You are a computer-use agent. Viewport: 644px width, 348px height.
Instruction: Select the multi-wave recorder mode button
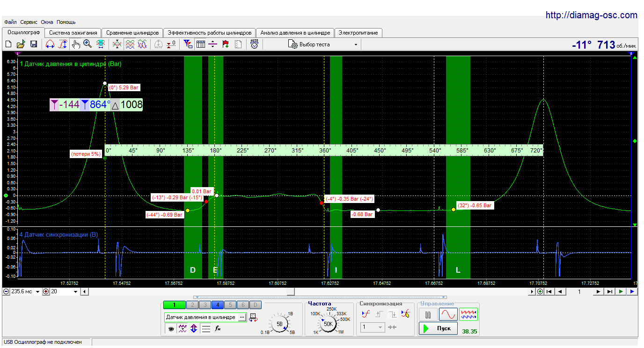pos(468,314)
